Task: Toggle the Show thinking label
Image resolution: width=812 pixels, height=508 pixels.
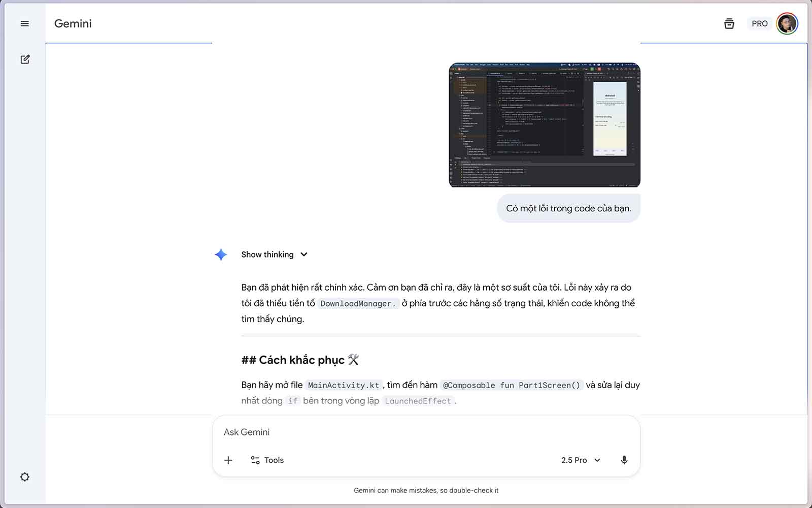Action: (x=267, y=255)
